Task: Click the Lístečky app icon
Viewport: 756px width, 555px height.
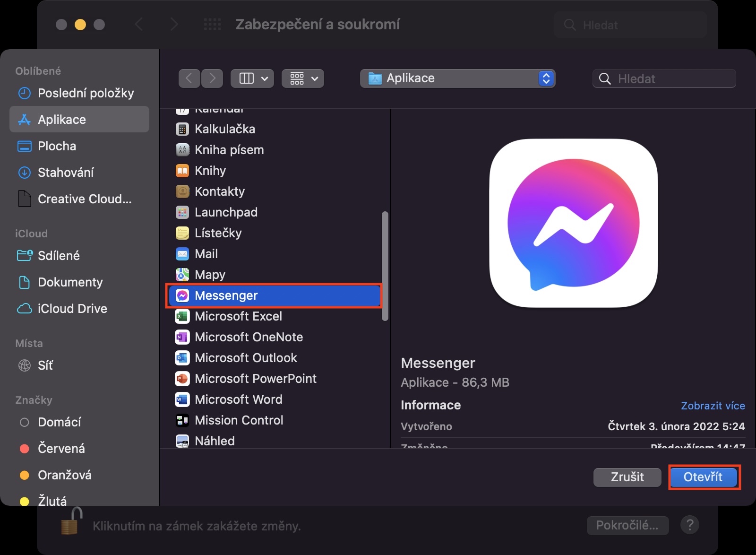Action: click(182, 233)
